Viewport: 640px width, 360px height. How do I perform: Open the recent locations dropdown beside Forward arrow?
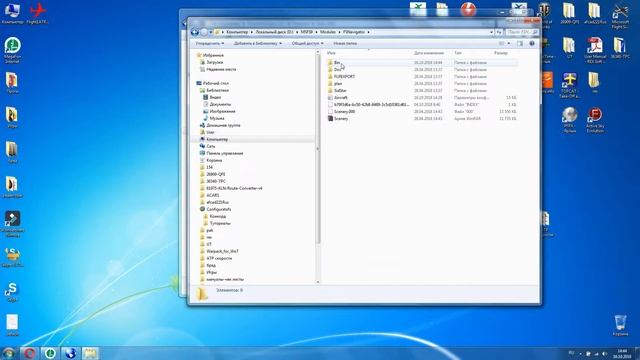(211, 32)
